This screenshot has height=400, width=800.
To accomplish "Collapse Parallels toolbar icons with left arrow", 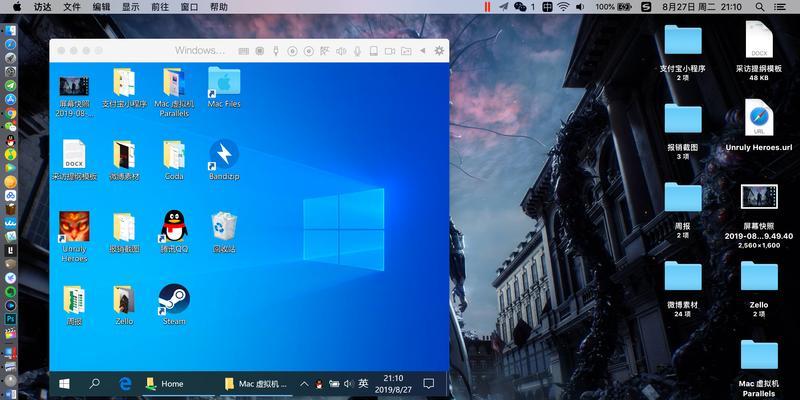I will 422,51.
